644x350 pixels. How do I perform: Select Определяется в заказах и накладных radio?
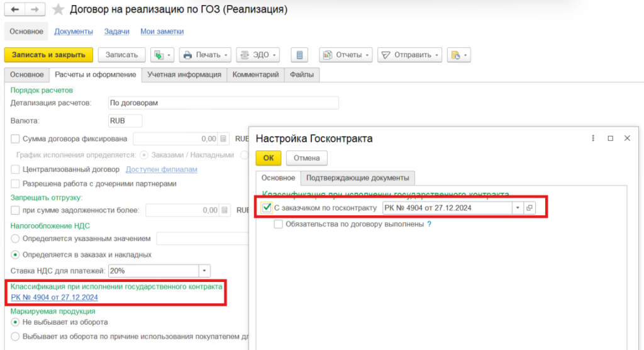[x=15, y=255]
